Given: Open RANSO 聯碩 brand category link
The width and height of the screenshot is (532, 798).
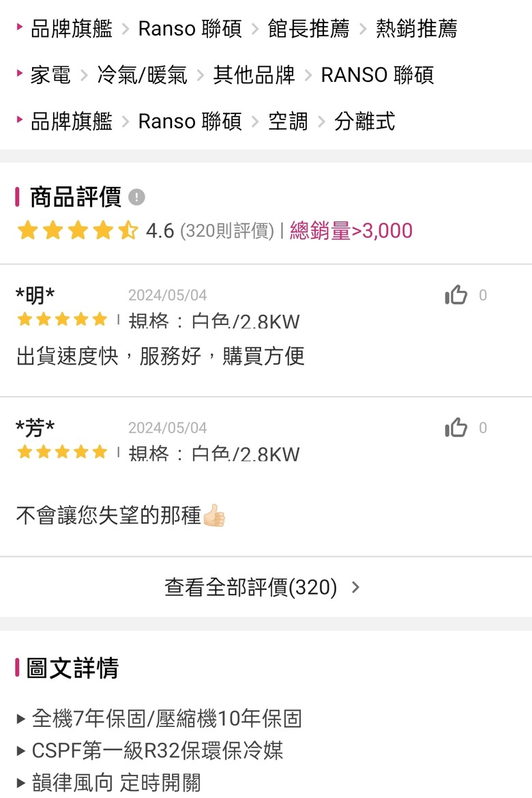Looking at the screenshot, I should point(377,75).
